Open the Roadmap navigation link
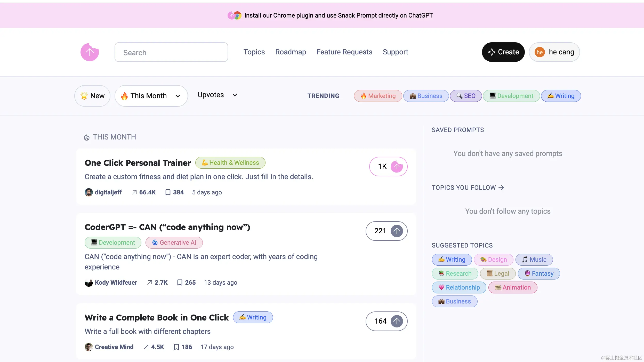 [x=291, y=52]
